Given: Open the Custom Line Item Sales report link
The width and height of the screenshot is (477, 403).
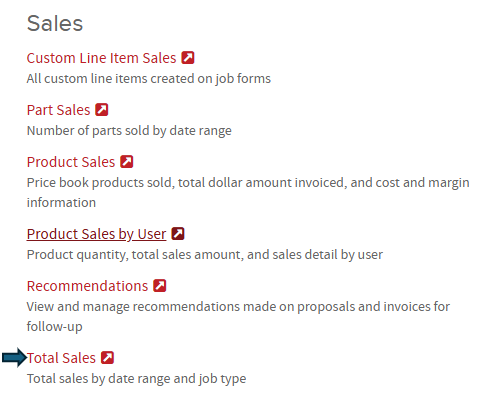Looking at the screenshot, I should coord(101,58).
